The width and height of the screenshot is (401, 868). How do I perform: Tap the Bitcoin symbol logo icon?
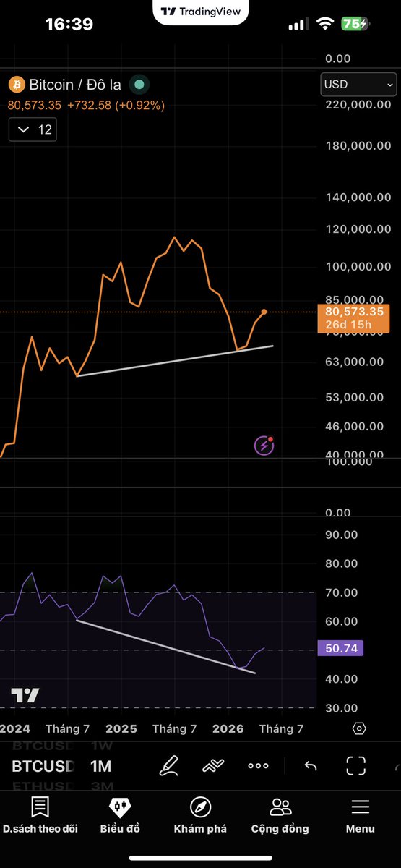click(x=16, y=85)
